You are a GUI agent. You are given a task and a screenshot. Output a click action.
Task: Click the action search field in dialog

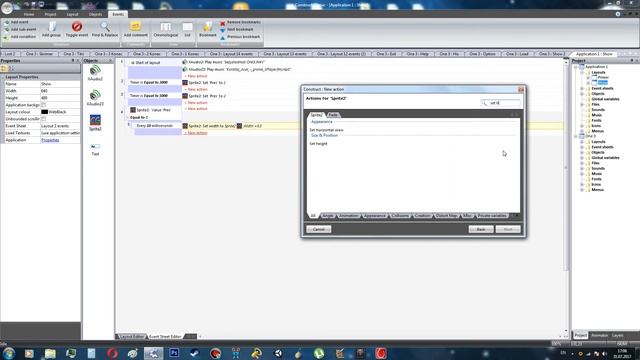pos(501,103)
